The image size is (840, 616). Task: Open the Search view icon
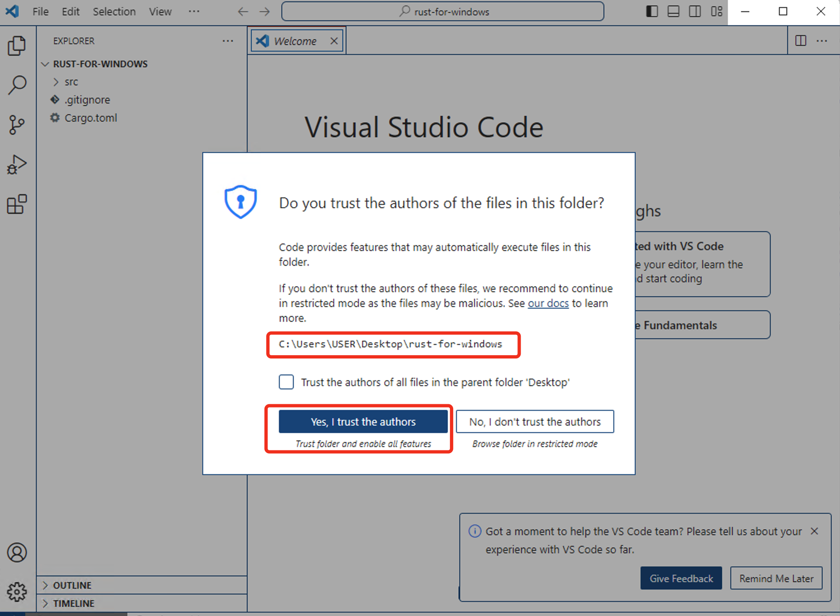point(17,84)
